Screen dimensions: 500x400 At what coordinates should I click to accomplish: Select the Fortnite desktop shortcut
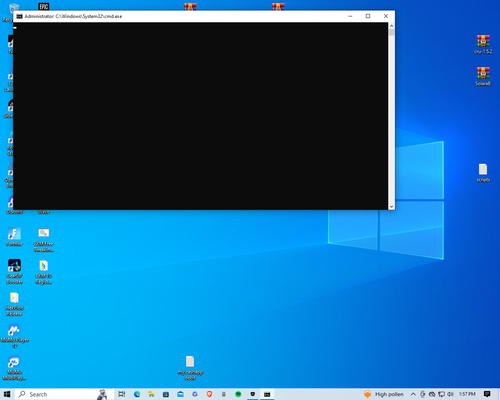[14, 237]
